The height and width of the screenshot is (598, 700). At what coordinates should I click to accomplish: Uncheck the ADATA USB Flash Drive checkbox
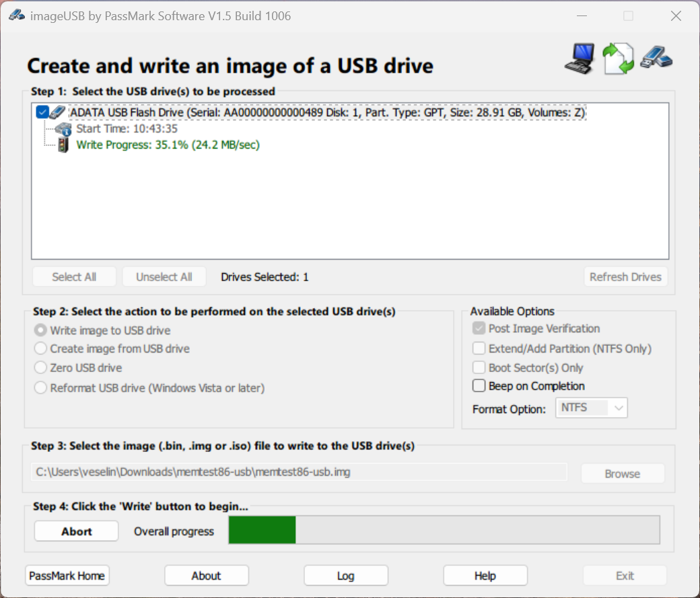coord(42,112)
